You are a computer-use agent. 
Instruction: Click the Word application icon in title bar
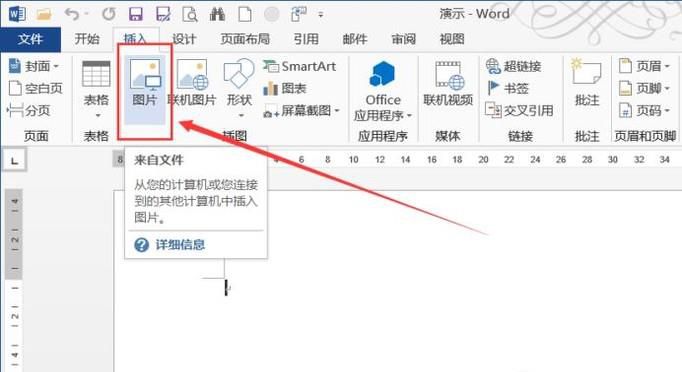[x=17, y=14]
